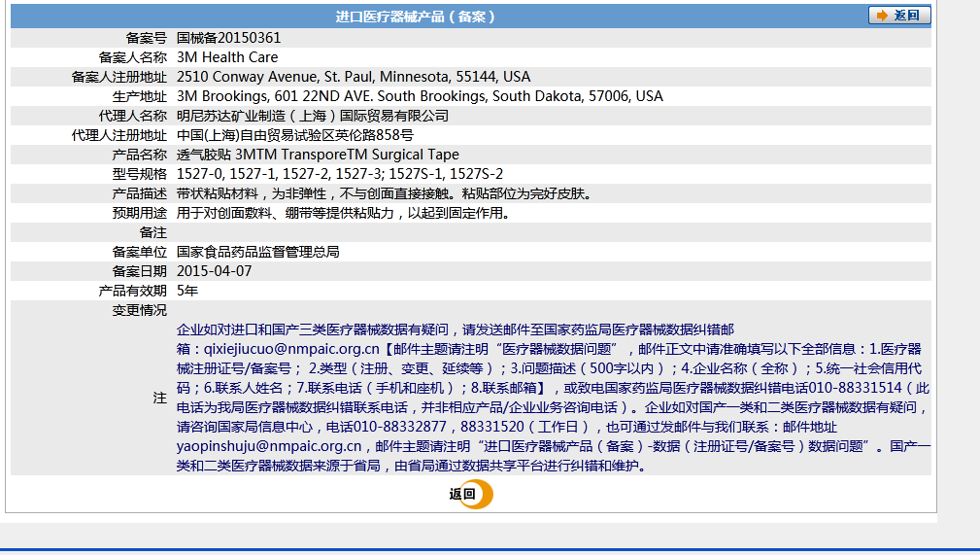
Task: Select the 备案人名称 value 3M Health Care
Action: pyautogui.click(x=227, y=57)
